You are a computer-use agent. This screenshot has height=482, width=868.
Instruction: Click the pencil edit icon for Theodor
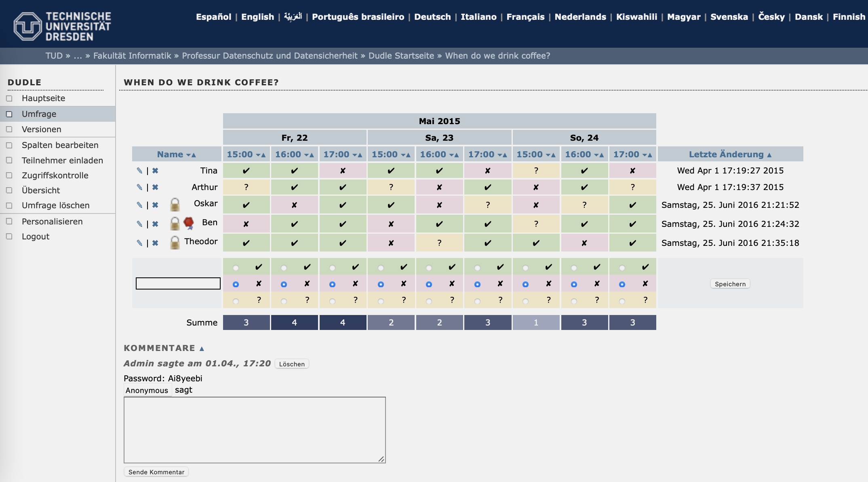point(139,243)
